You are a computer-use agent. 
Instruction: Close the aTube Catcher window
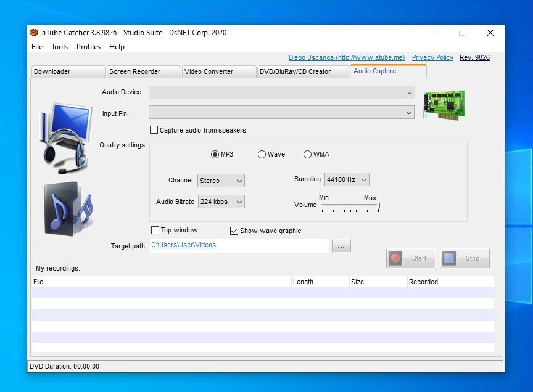click(490, 33)
